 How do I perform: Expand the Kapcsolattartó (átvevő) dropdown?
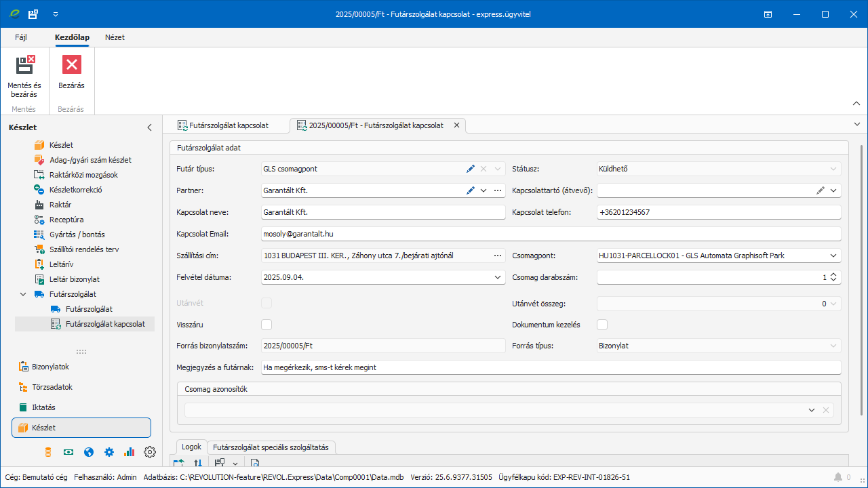(x=833, y=190)
